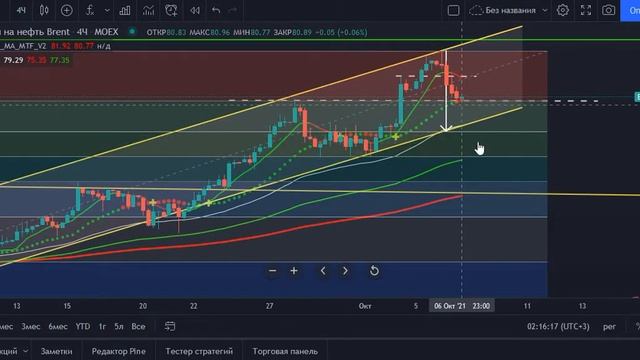
Task: Click date 27 on the time axis
Action: coord(269,306)
